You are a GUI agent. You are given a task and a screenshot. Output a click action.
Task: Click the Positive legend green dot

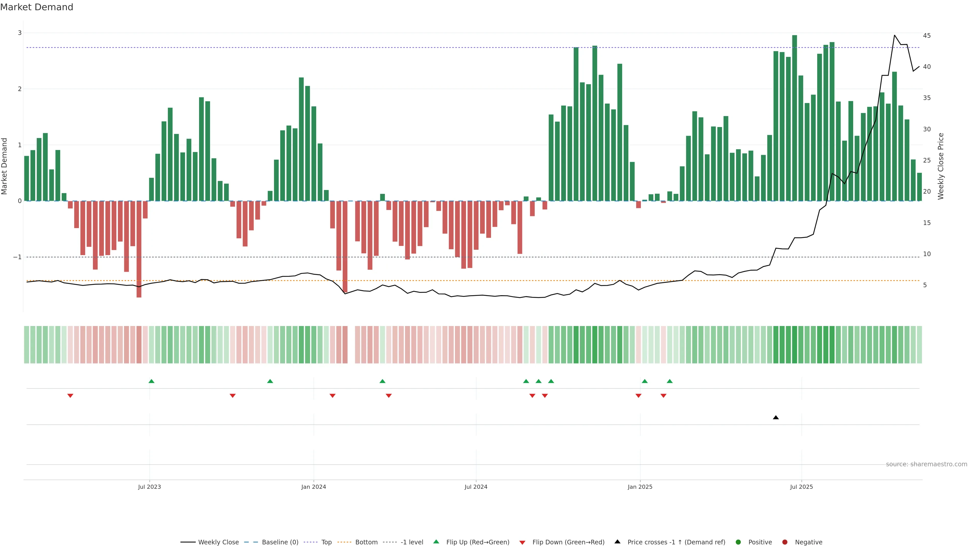click(x=738, y=542)
